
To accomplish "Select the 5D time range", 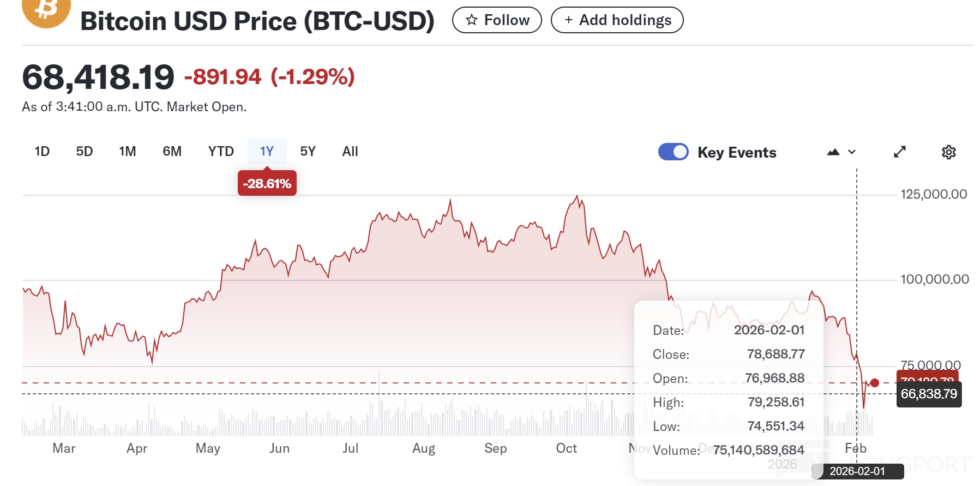I will click(85, 152).
